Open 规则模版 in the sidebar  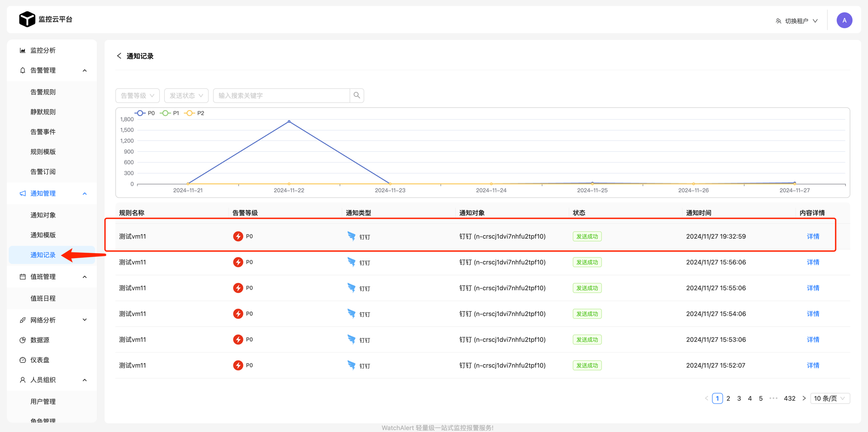(43, 152)
